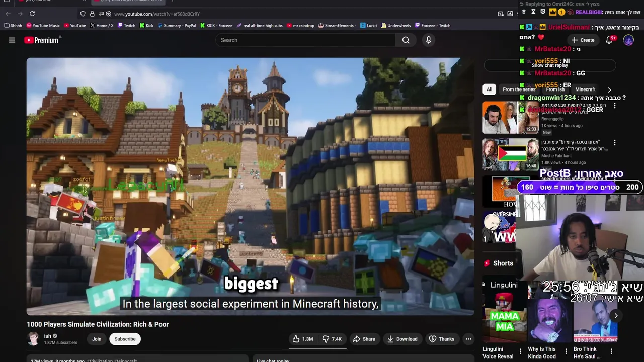The width and height of the screenshot is (644, 362).
Task: Open ish channel avatar
Action: pos(33,339)
